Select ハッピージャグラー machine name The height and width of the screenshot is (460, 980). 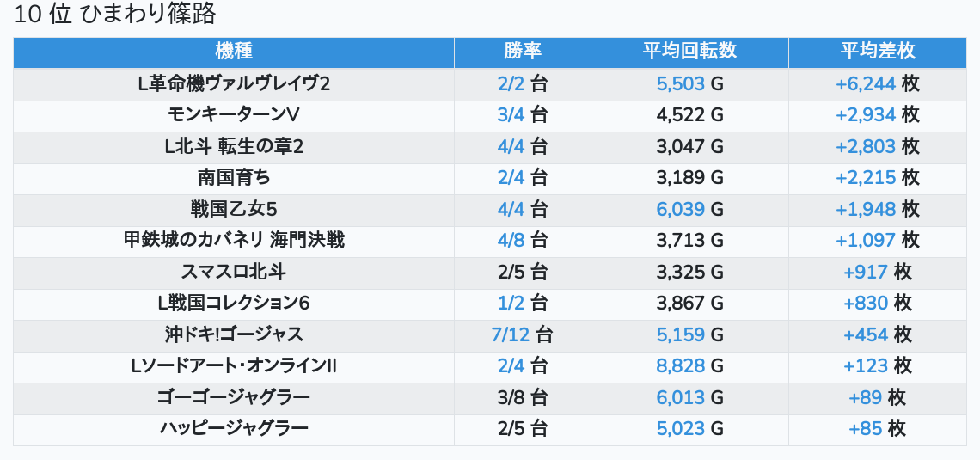coord(234,429)
